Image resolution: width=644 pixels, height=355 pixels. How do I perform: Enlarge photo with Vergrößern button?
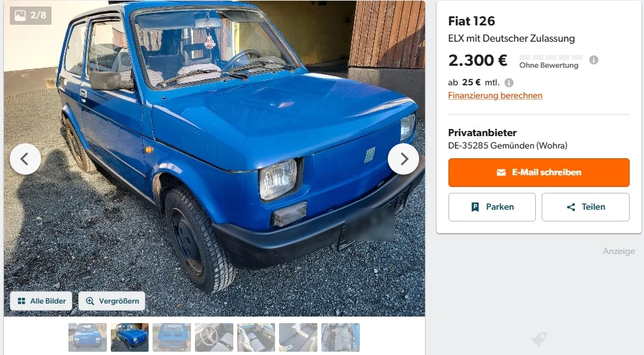coord(111,301)
